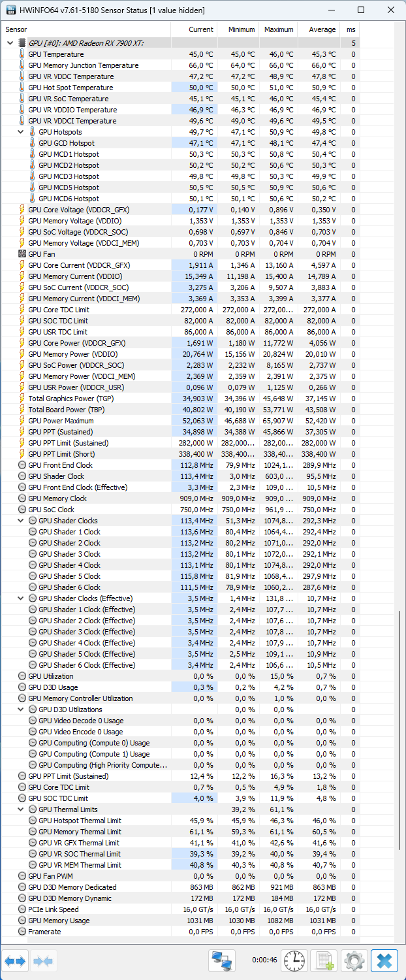Click the expand/collapse layout arrows button

[14, 961]
